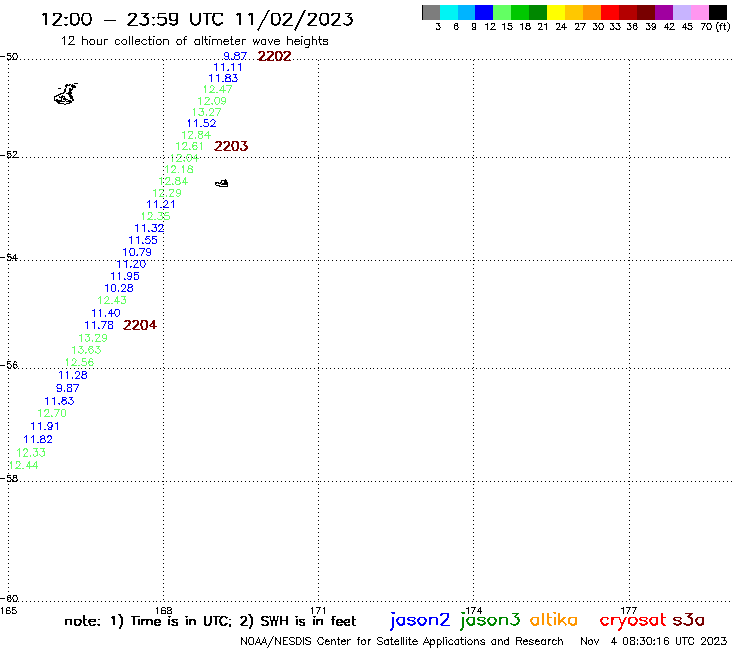This screenshot has width=740, height=650.
Task: Click the wave height value 11.40
Action: pos(106,313)
